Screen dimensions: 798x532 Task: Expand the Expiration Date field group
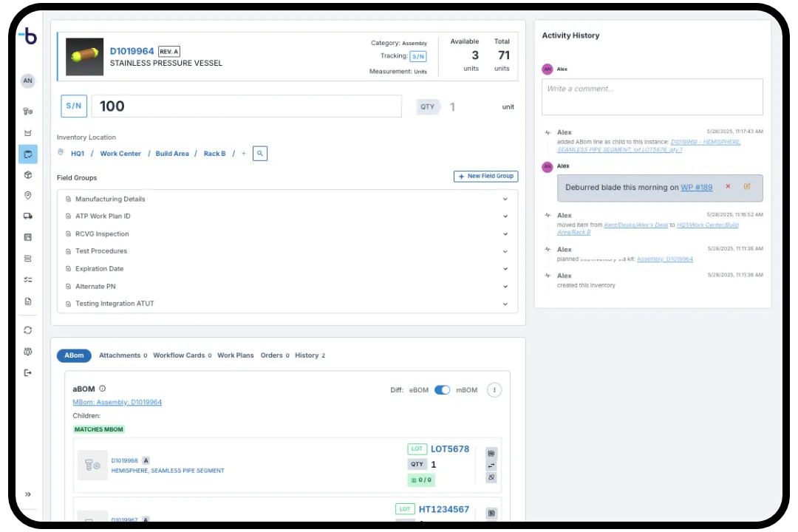pyautogui.click(x=505, y=269)
